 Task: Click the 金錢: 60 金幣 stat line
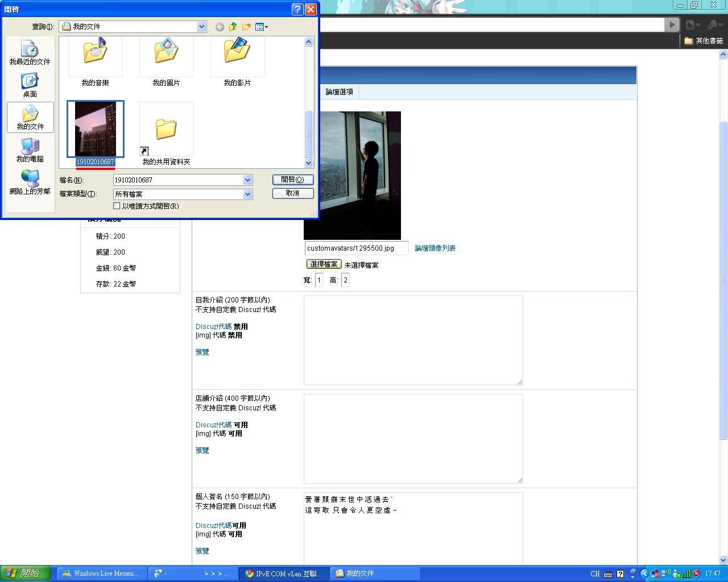pos(116,268)
